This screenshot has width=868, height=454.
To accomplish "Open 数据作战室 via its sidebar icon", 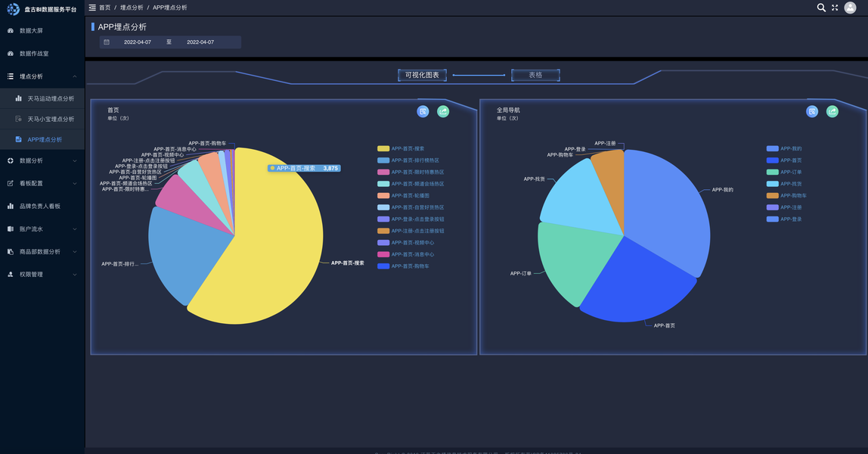I will (11, 53).
